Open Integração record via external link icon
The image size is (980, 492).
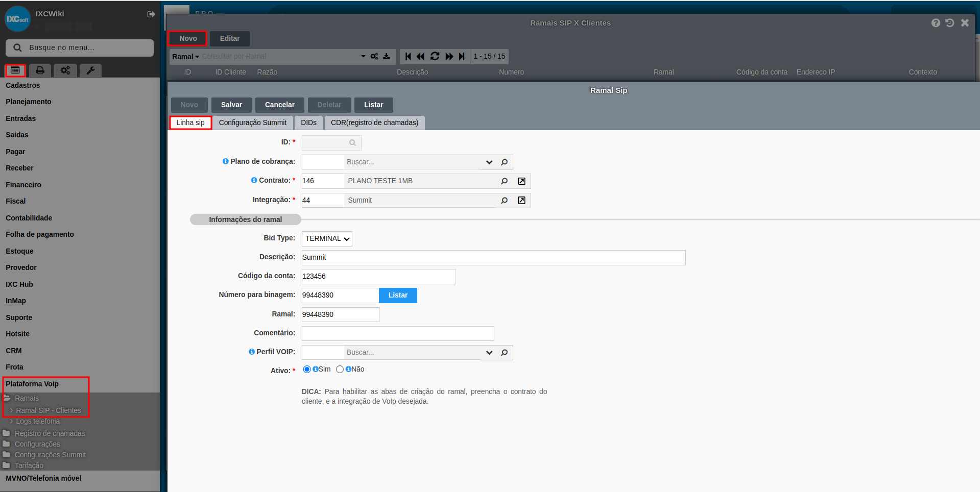tap(521, 201)
